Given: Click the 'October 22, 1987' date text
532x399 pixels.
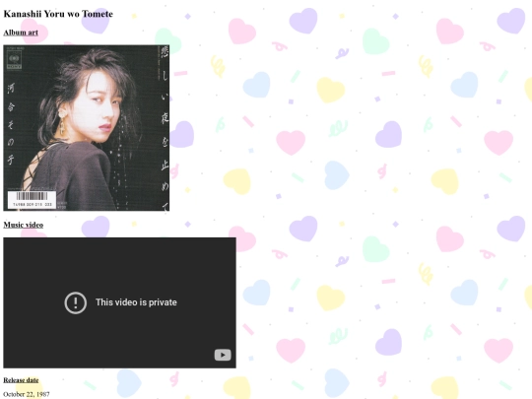Looking at the screenshot, I should tap(27, 394).
